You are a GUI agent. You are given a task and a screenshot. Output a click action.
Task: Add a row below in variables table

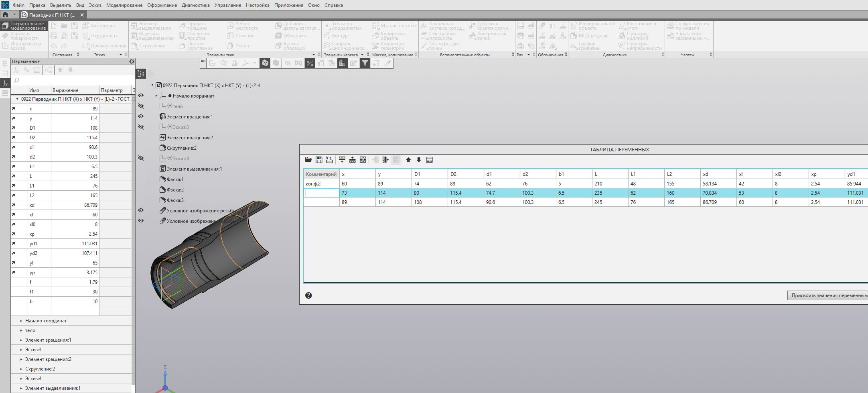[342, 160]
